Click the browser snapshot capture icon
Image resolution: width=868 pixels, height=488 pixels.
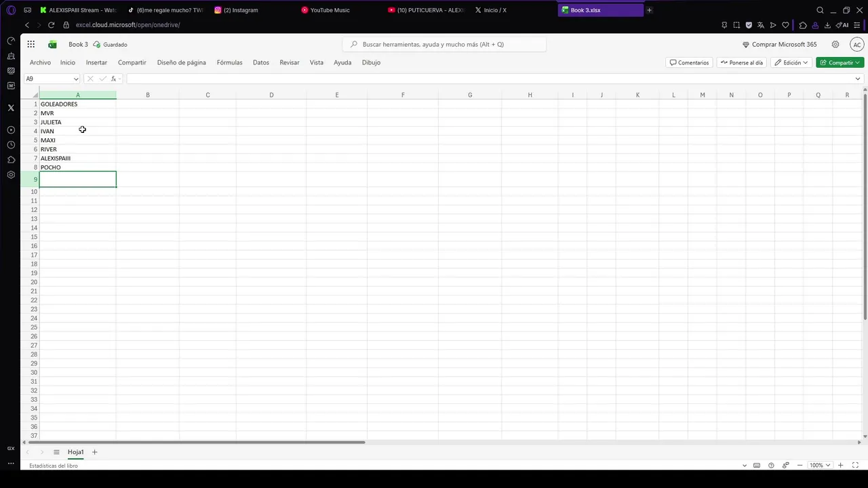click(736, 25)
